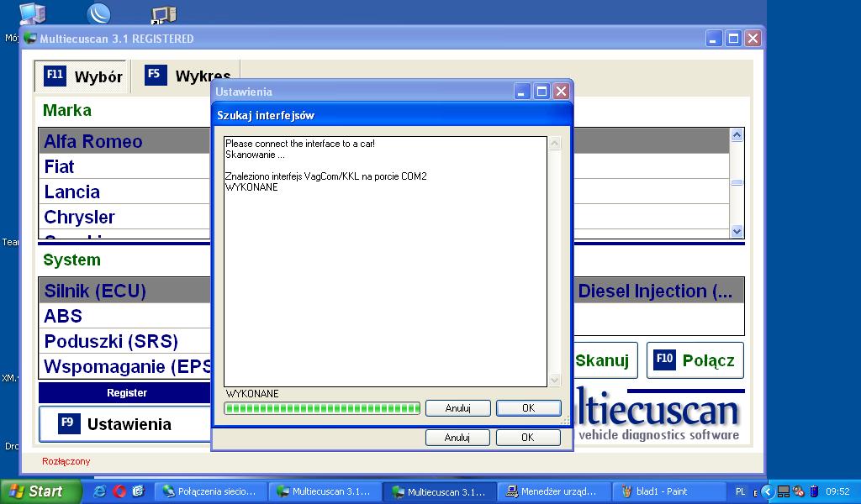
Task: Select Poduszki (SRS) system
Action: coord(124,341)
